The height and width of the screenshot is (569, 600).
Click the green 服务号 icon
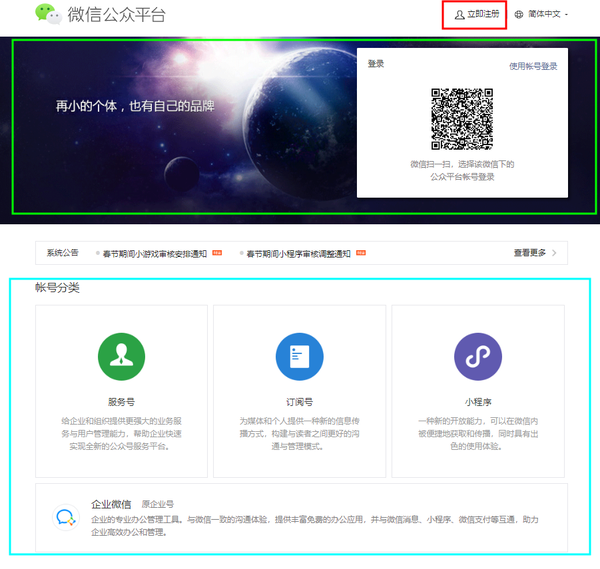pos(121,357)
